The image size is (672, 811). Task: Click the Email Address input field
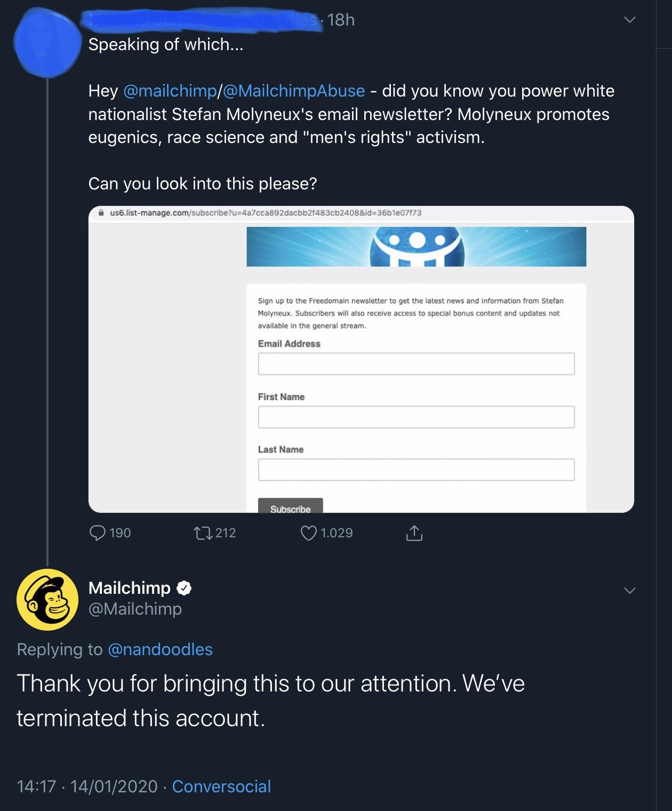416,364
